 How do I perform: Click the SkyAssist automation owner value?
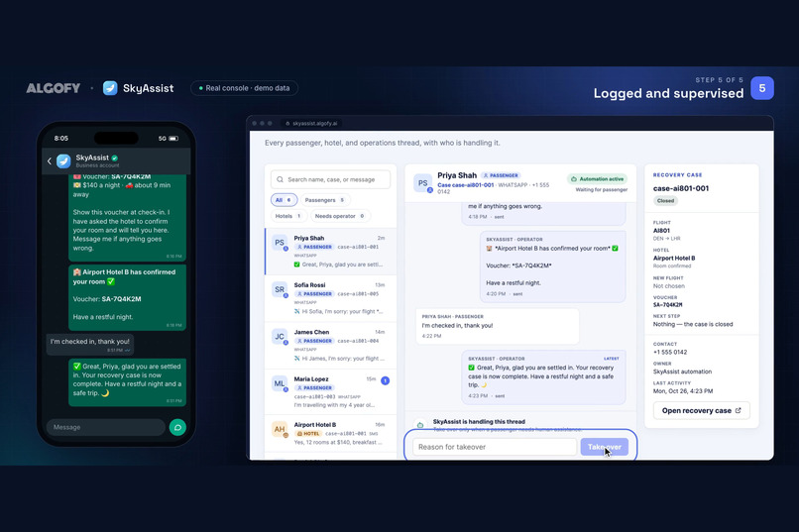tap(682, 372)
